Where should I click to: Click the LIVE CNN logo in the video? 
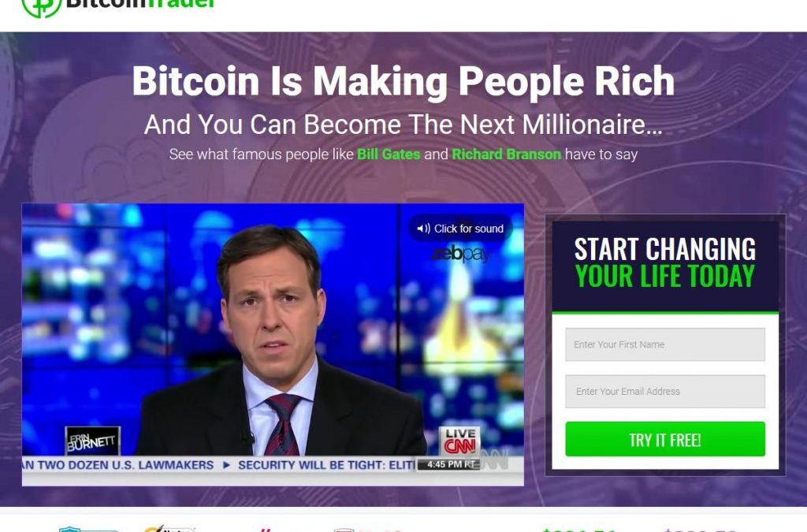pyautogui.click(x=459, y=441)
